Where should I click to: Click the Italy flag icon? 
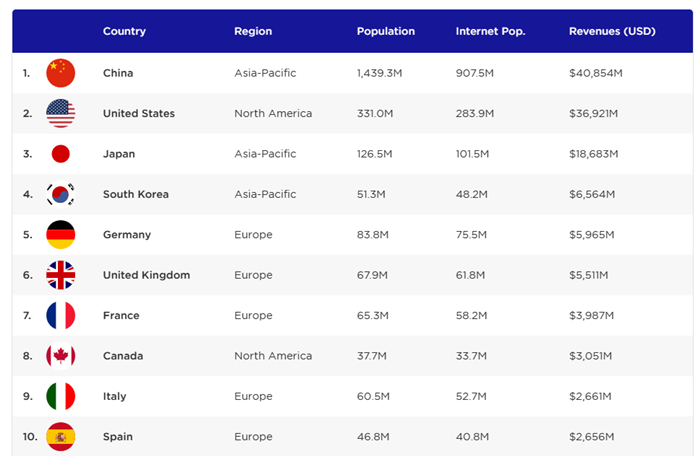(x=60, y=397)
